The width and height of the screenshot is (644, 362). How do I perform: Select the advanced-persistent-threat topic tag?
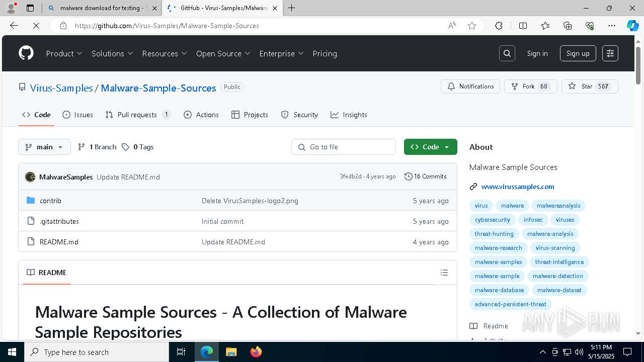point(510,304)
